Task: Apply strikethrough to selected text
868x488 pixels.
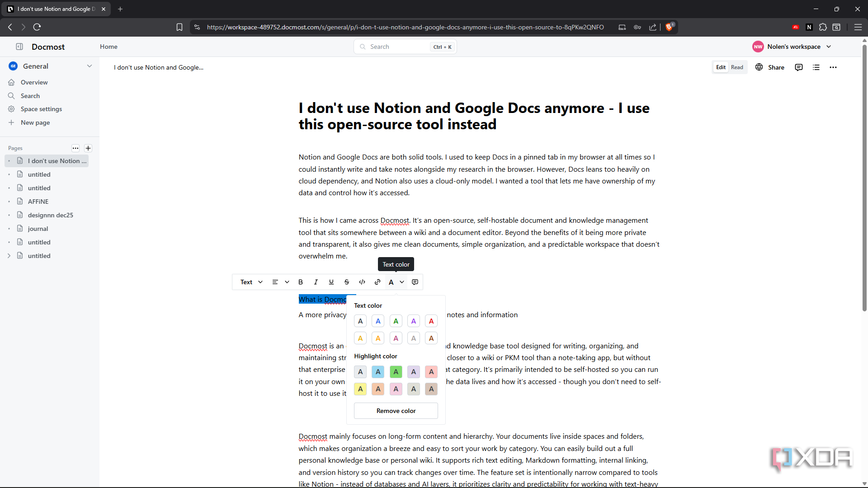Action: [x=347, y=282]
